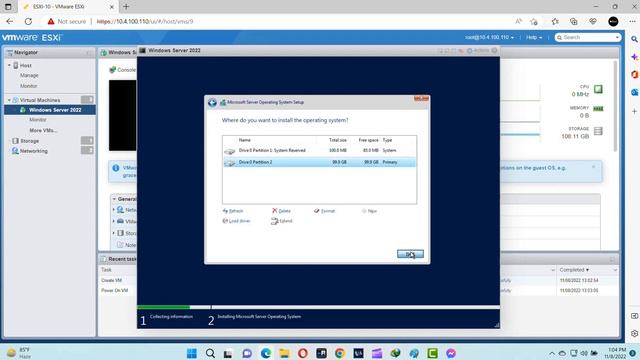This screenshot has height=360, width=640.
Task: Click the Name column header in partition list
Action: pyautogui.click(x=244, y=140)
